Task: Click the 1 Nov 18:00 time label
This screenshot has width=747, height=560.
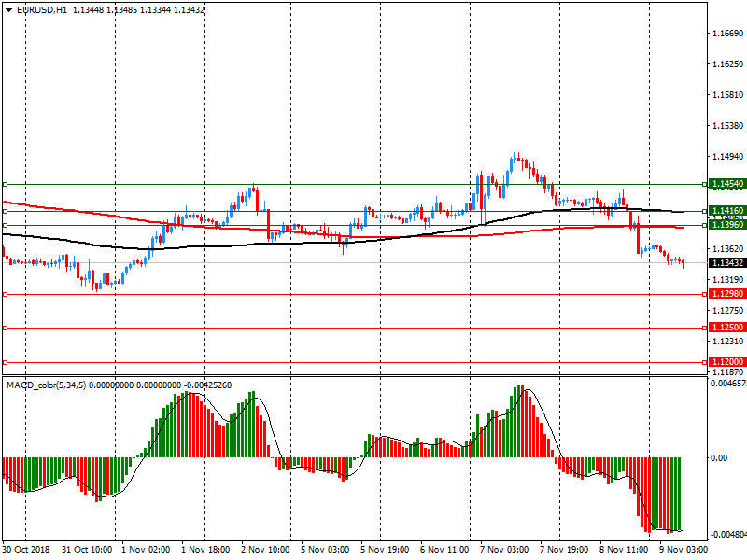Action: [x=207, y=551]
